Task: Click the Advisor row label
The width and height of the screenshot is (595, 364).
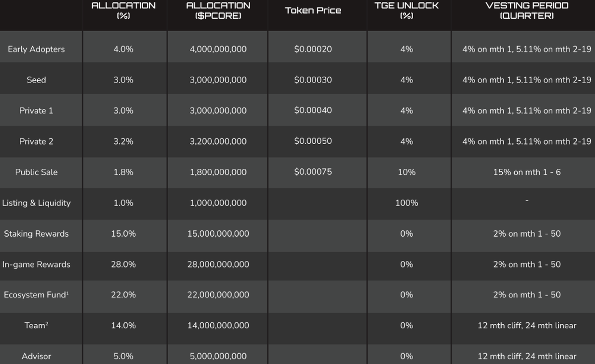Action: pos(36,356)
